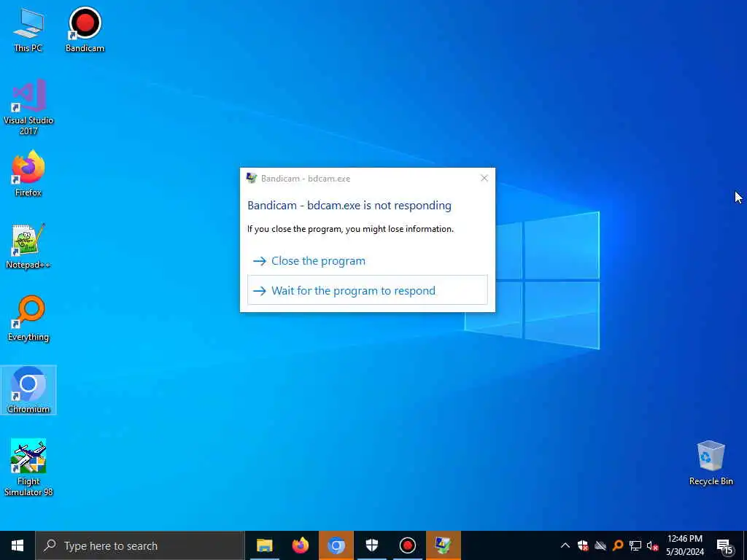Click the Everything search tray icon
Image resolution: width=747 pixels, height=560 pixels.
coord(618,545)
